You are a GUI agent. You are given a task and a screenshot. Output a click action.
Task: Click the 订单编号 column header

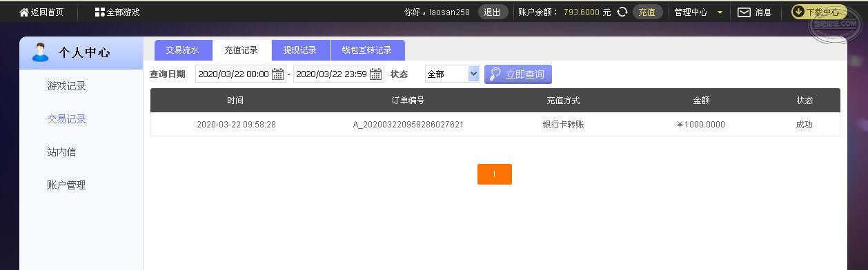click(408, 101)
